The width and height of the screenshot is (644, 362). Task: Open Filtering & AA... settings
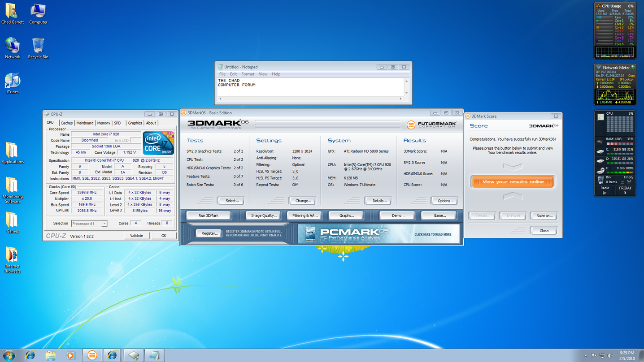click(305, 215)
